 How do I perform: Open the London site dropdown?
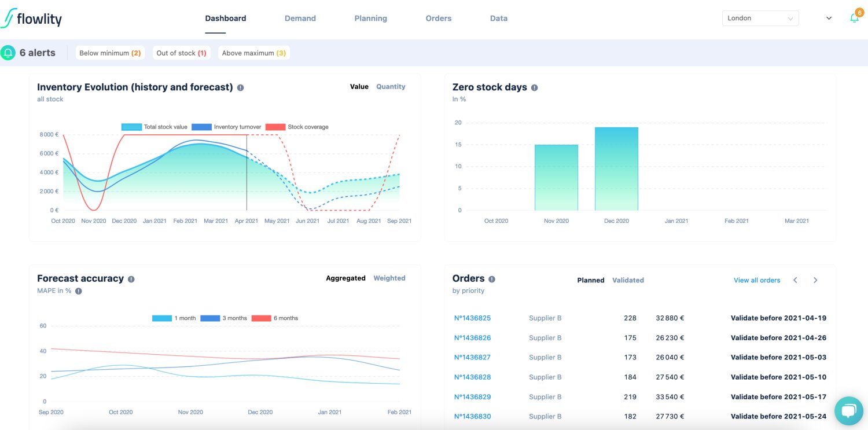760,19
